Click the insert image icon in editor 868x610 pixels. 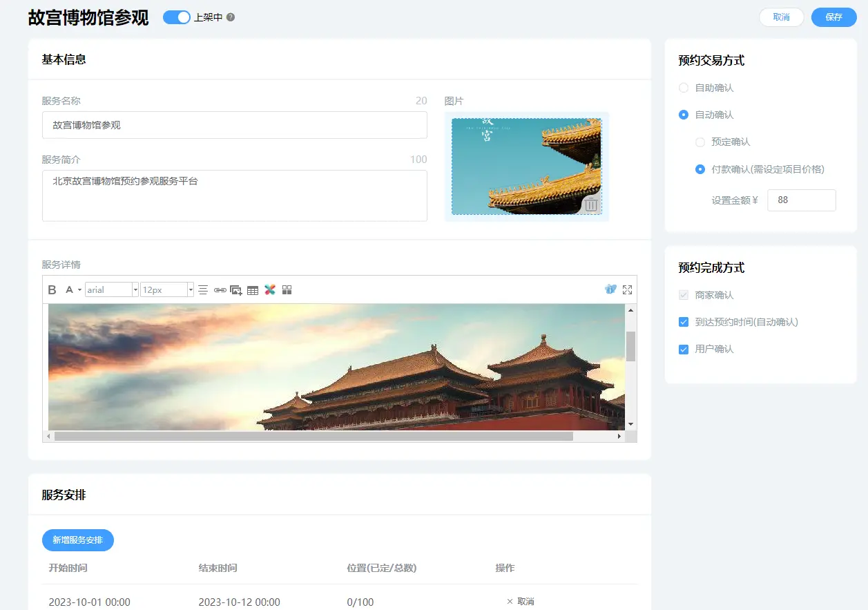236,290
